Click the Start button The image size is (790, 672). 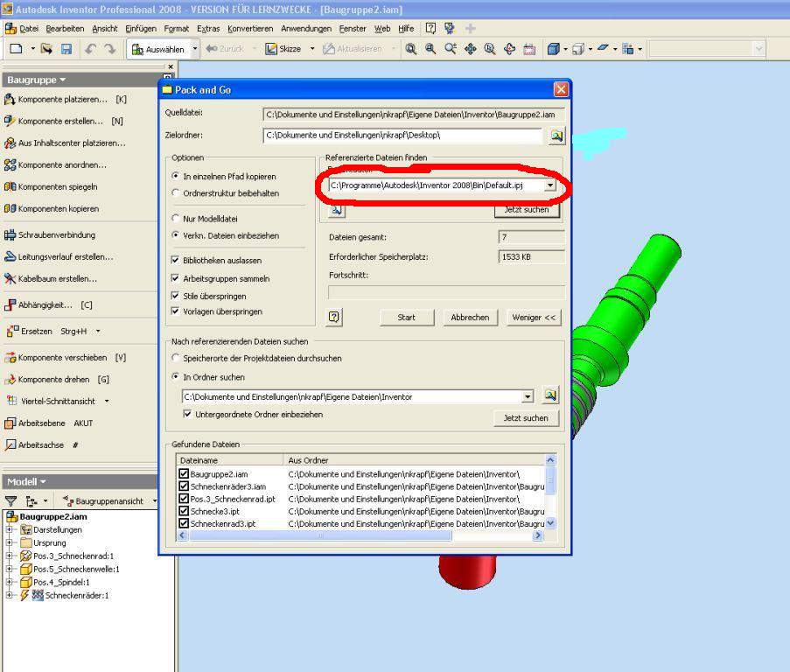pyautogui.click(x=407, y=318)
